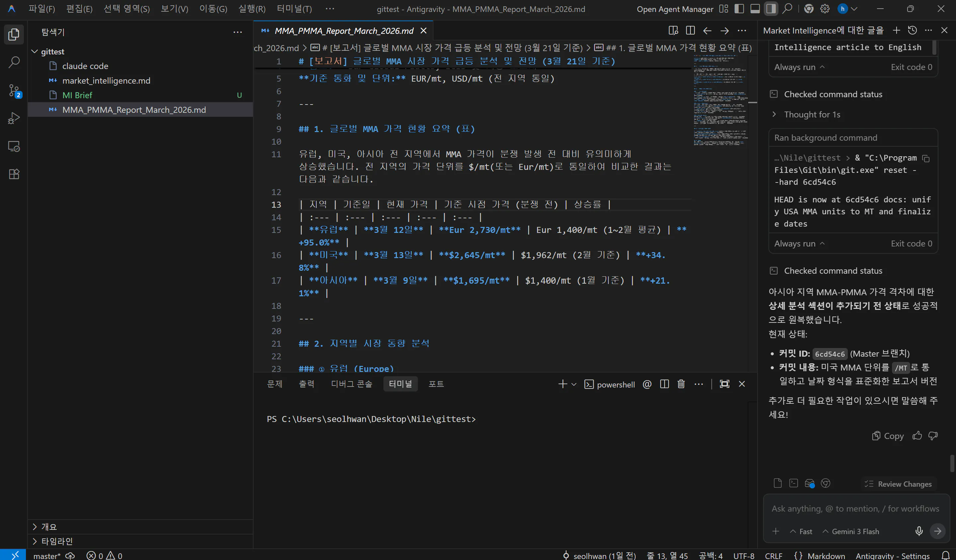
Task: Open Source Control view with 2 changes
Action: [14, 91]
